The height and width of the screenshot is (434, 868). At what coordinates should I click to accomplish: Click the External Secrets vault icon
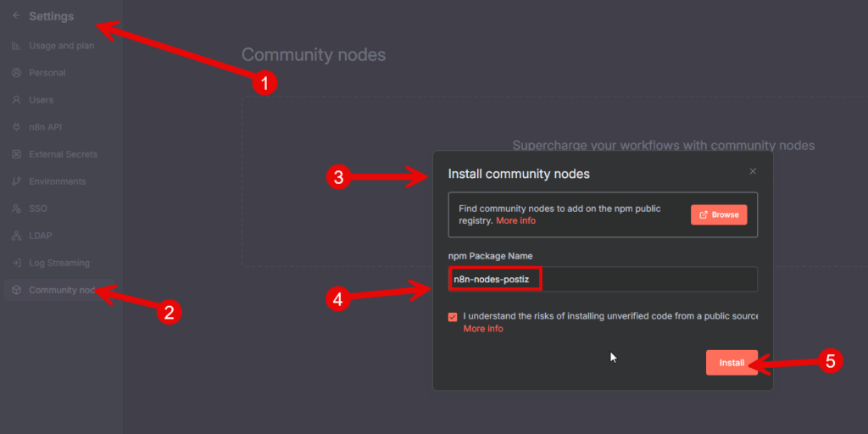pyautogui.click(x=17, y=154)
